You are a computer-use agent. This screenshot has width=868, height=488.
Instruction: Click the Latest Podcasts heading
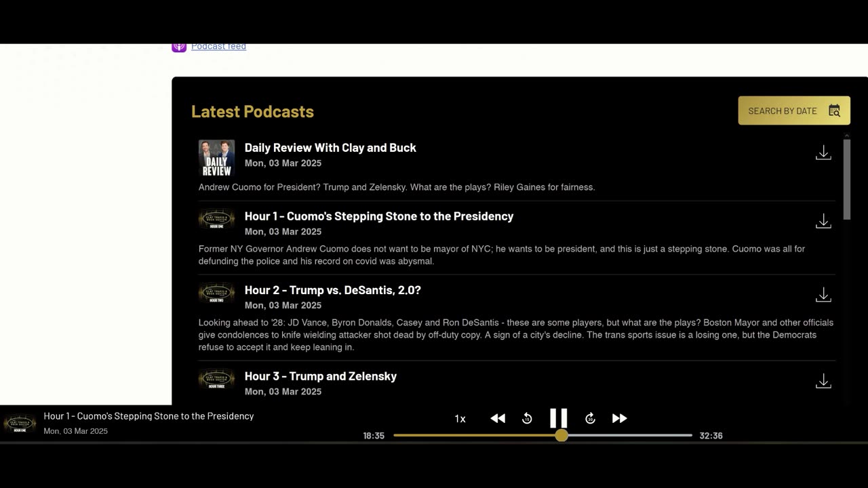pos(252,111)
